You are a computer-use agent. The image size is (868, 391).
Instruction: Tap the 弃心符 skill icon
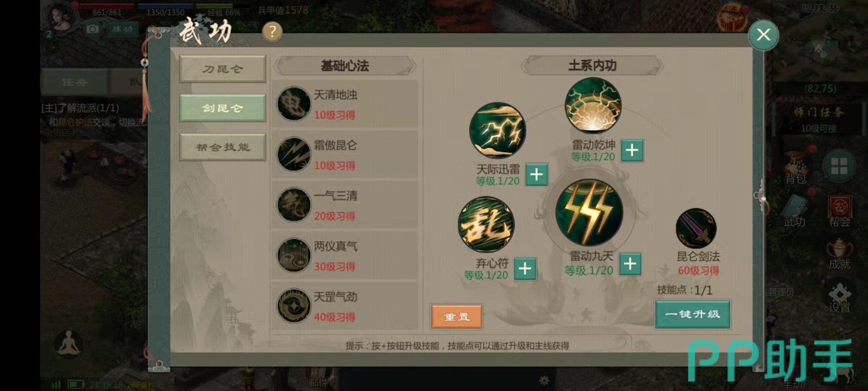(486, 224)
